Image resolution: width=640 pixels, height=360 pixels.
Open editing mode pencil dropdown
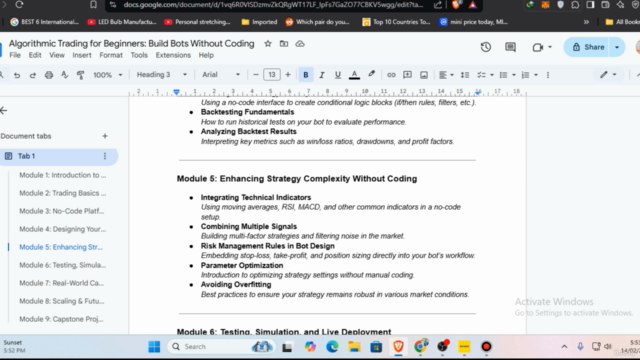click(607, 75)
